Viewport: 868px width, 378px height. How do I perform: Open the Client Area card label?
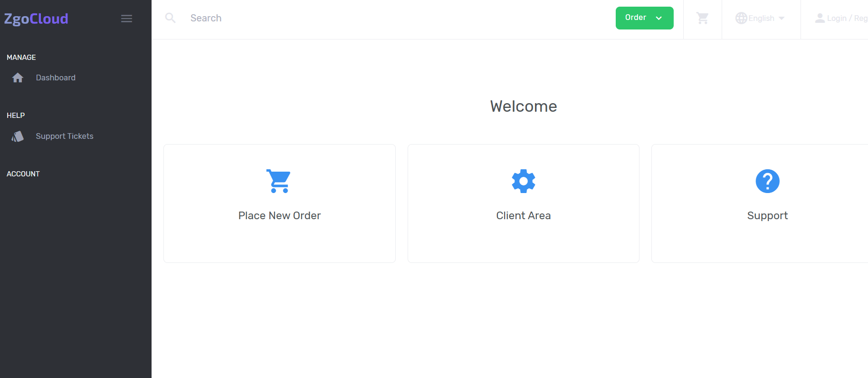pyautogui.click(x=523, y=215)
